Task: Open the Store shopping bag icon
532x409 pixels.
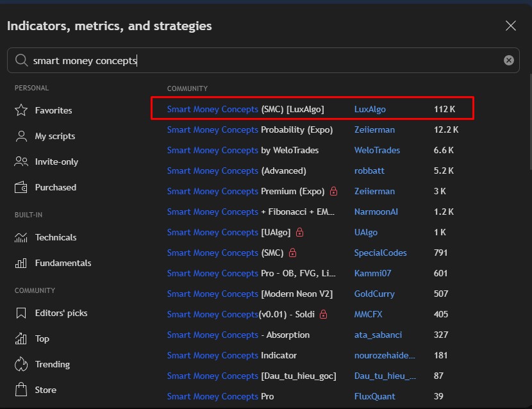Action: pos(21,390)
